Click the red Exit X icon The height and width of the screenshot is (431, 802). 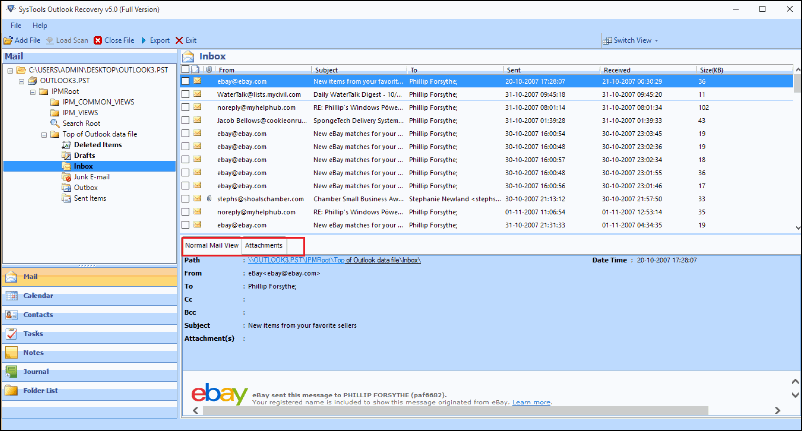(x=179, y=40)
